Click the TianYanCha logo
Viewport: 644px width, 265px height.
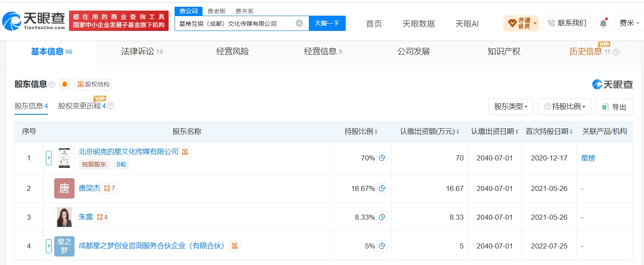[33, 21]
